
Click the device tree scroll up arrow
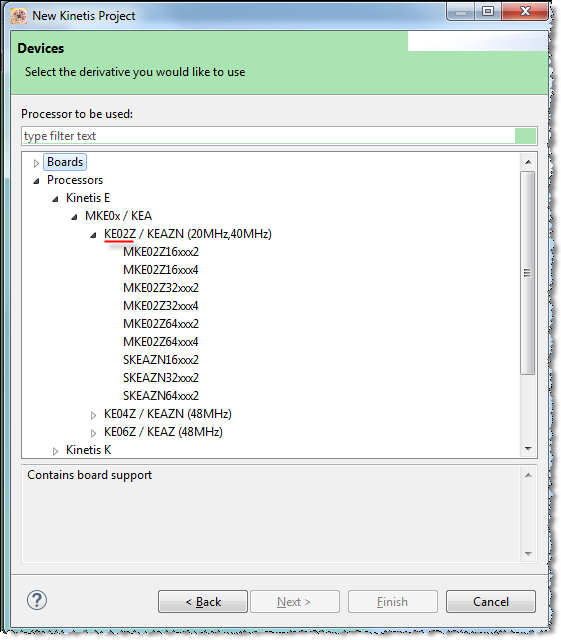[528, 162]
